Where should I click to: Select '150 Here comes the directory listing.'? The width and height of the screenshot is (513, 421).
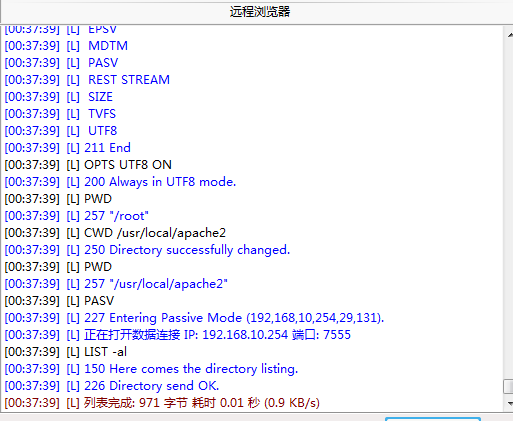pyautogui.click(x=151, y=369)
